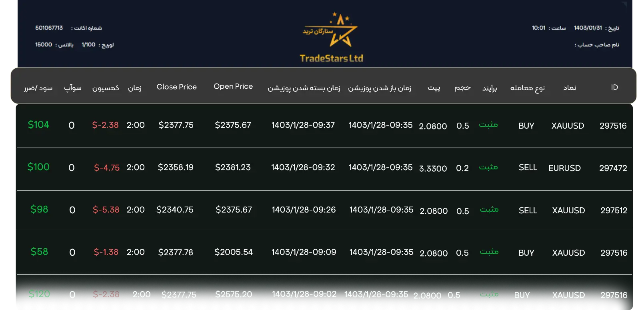This screenshot has width=644, height=310.
Task: Click the نوع معامله column header
Action: (527, 88)
